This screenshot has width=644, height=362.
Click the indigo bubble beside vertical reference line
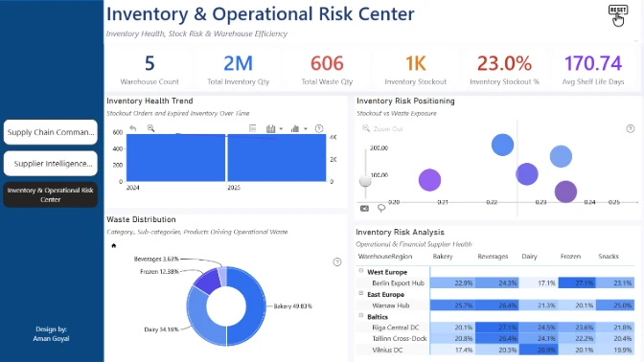click(x=527, y=174)
